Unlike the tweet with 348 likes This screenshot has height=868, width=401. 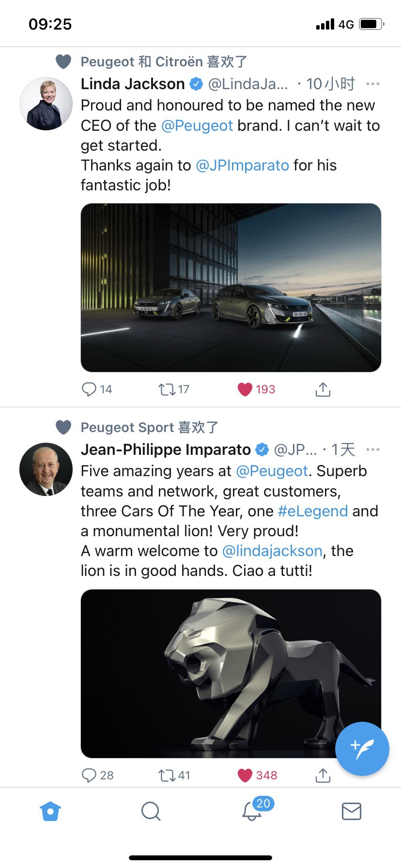(245, 775)
